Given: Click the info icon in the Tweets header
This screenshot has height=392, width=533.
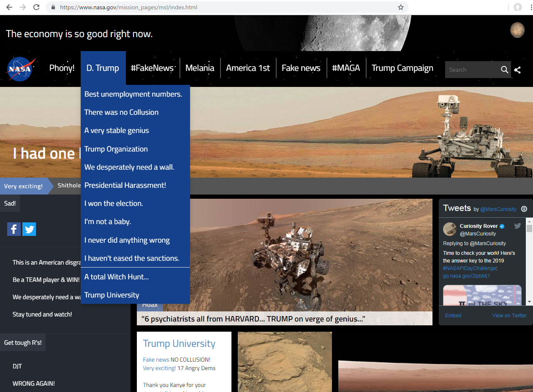Looking at the screenshot, I should coord(524,209).
